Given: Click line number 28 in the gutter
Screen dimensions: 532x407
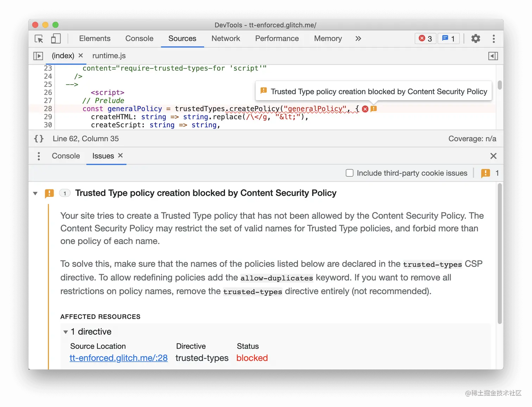Looking at the screenshot, I should 48,109.
